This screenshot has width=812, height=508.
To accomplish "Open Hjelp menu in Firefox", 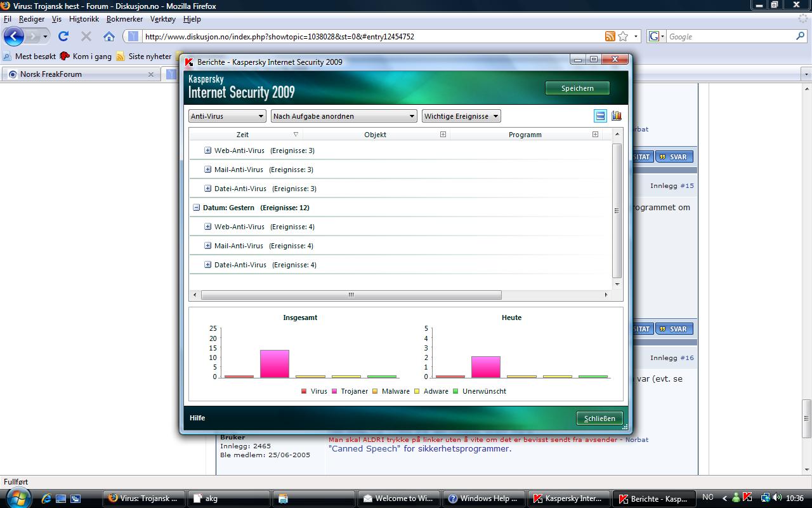I will (x=192, y=19).
